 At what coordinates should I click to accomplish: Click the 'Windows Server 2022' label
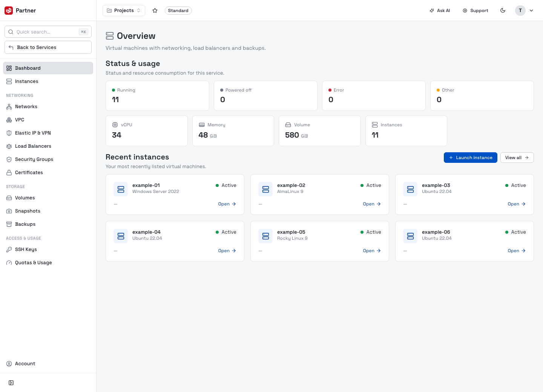click(x=156, y=191)
